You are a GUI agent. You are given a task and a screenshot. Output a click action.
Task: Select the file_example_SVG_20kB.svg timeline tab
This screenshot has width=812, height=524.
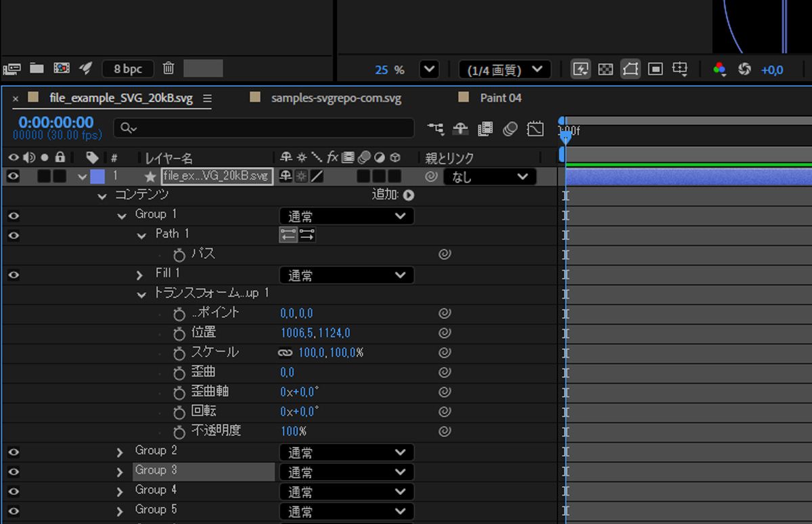point(121,98)
